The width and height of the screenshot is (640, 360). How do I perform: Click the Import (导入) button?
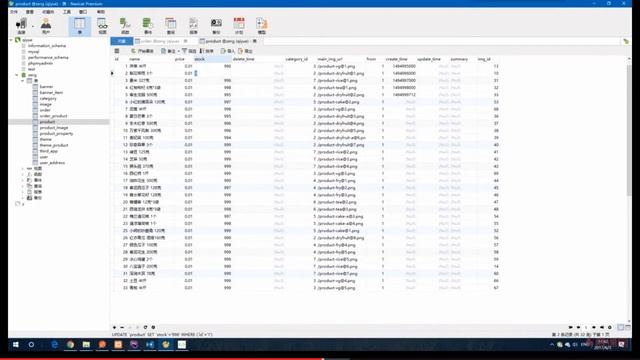(x=227, y=51)
